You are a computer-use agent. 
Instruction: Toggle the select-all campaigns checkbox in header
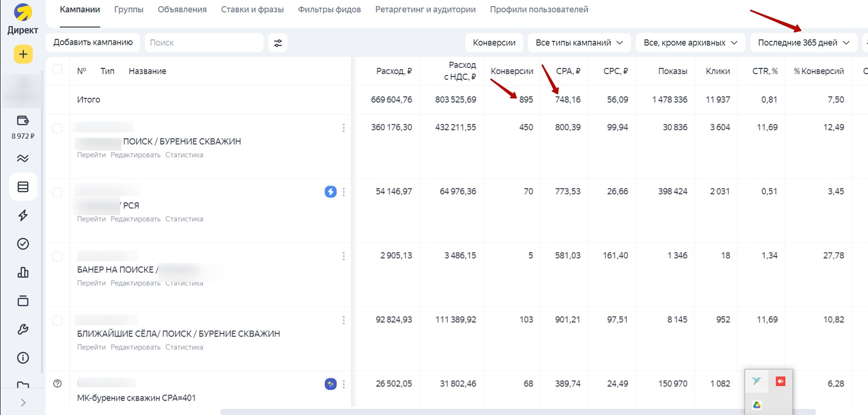pyautogui.click(x=57, y=69)
